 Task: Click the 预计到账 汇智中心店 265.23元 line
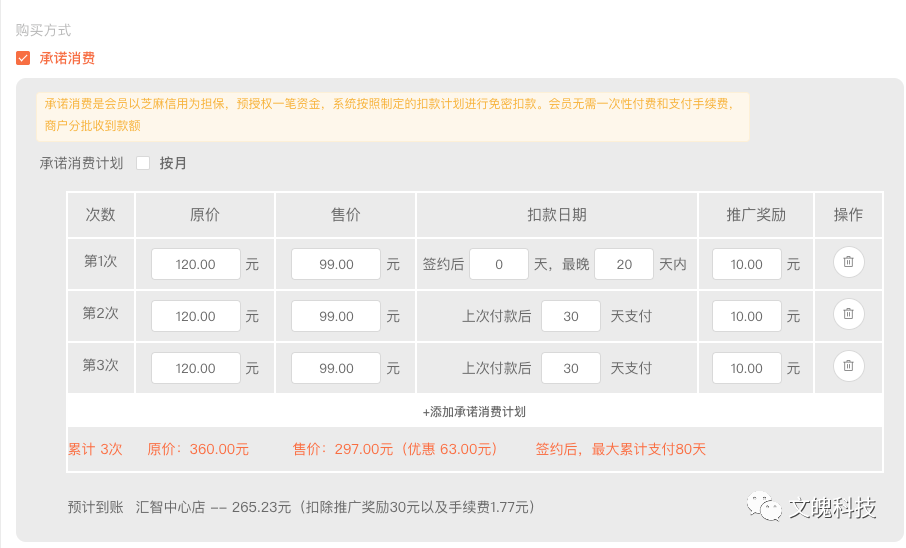(x=301, y=507)
